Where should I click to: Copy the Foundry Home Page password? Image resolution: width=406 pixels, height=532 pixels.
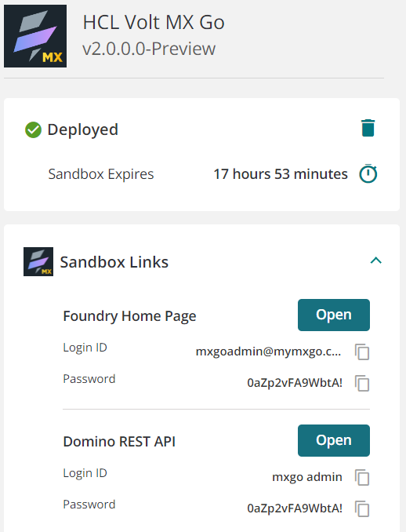click(362, 384)
